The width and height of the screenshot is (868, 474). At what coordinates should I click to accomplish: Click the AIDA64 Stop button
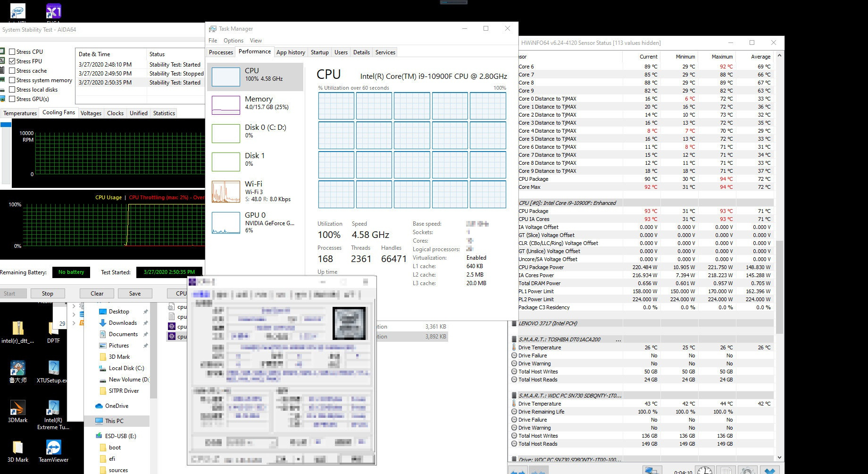pos(48,293)
